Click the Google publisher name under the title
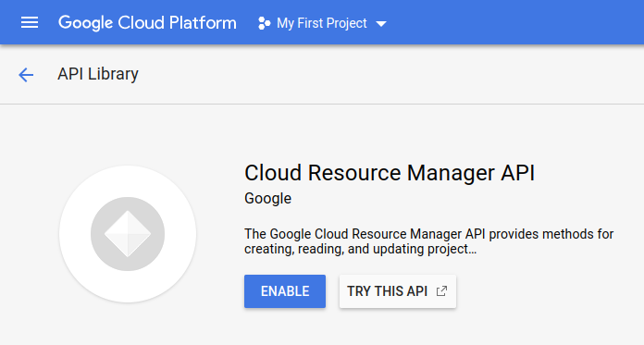 click(267, 198)
